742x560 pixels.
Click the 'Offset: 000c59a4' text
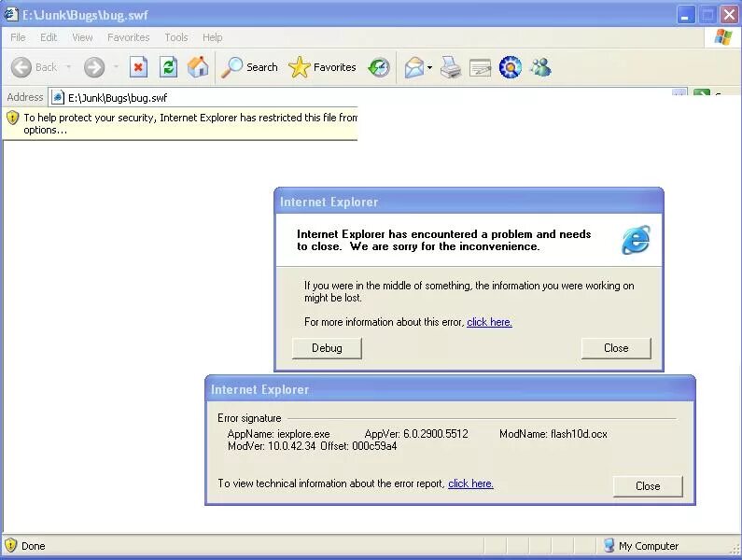point(358,446)
